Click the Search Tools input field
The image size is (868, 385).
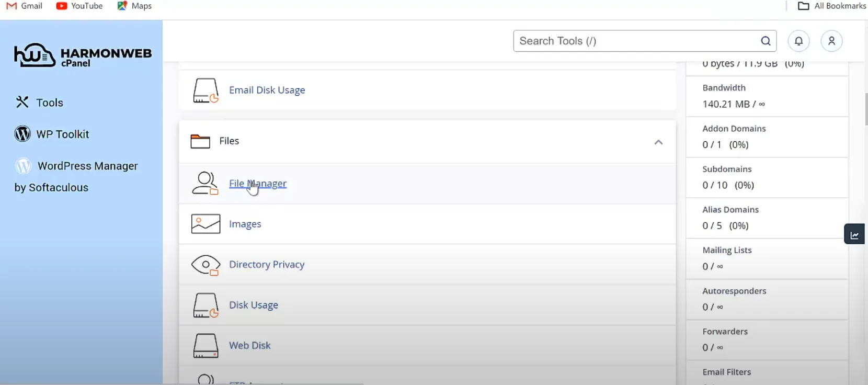point(635,41)
